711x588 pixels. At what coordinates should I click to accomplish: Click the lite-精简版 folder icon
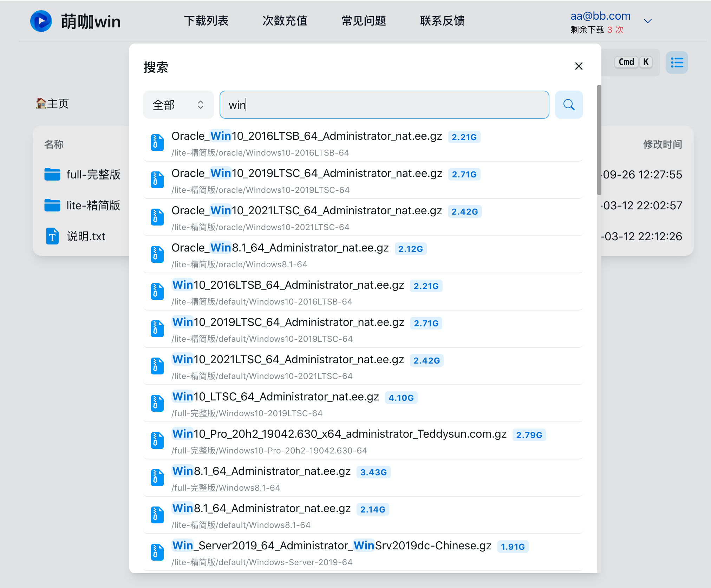pyautogui.click(x=52, y=205)
